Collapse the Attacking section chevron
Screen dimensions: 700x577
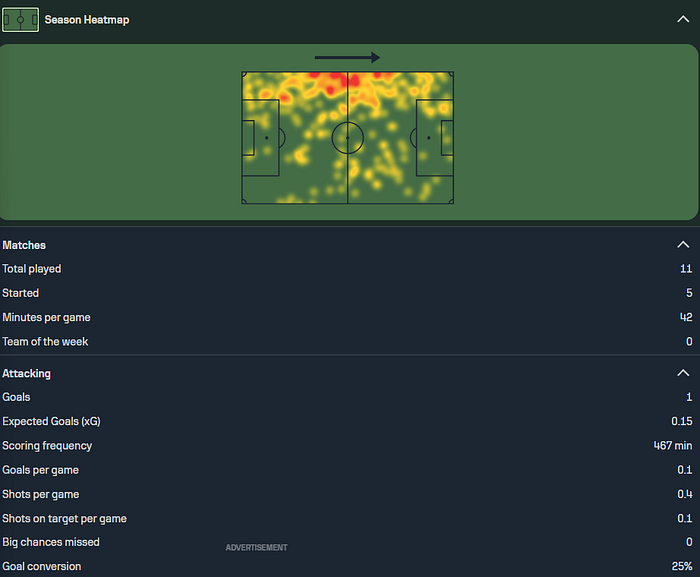coord(683,373)
